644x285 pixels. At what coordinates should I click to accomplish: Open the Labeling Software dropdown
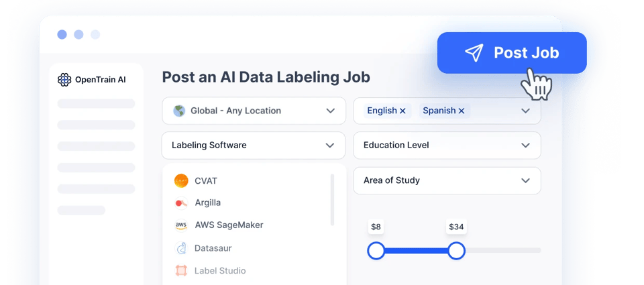tap(330, 145)
